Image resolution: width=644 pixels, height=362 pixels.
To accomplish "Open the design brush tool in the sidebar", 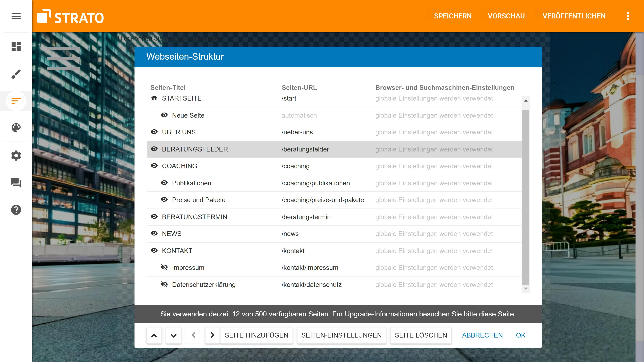I will pos(16,74).
